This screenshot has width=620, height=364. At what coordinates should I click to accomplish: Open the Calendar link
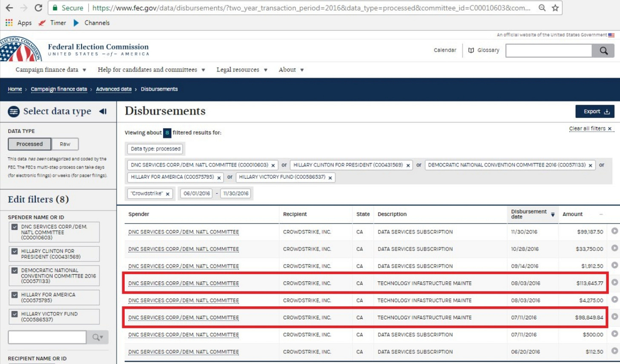[x=445, y=50]
